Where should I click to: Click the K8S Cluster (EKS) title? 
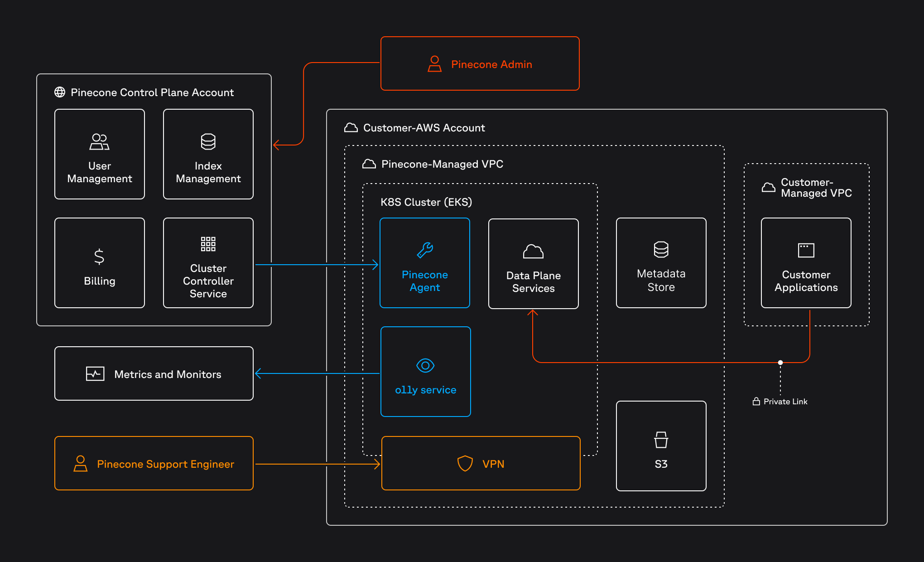pos(426,202)
